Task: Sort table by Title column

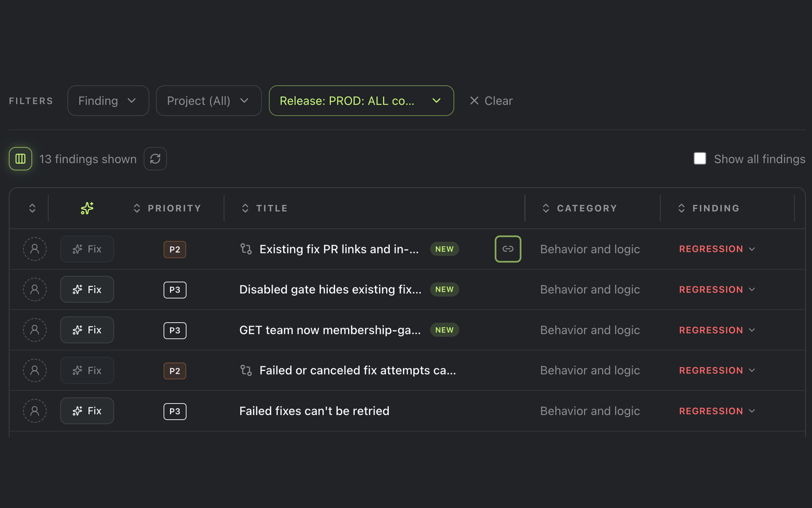Action: pyautogui.click(x=264, y=208)
